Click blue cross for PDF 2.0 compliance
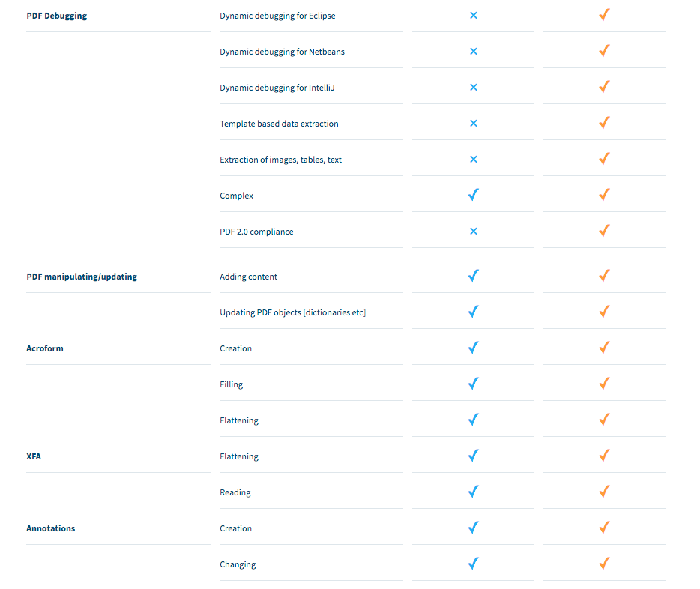The width and height of the screenshot is (700, 589). 473,231
